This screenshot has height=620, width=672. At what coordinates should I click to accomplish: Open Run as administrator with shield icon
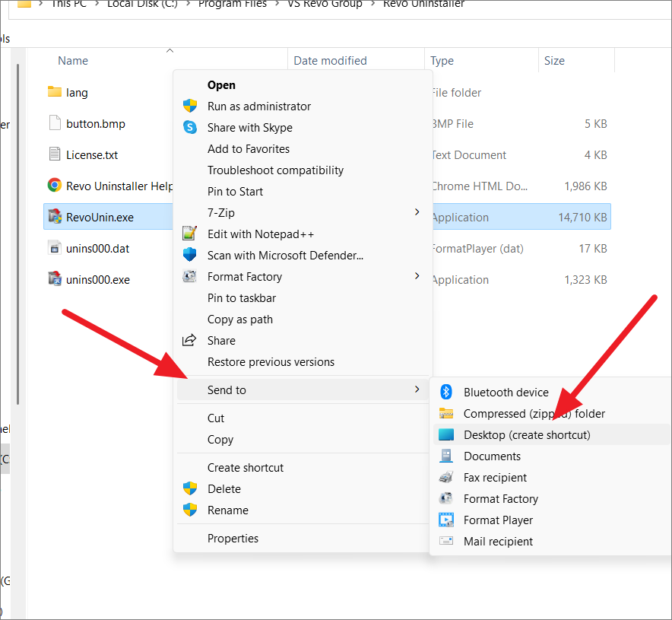click(257, 106)
